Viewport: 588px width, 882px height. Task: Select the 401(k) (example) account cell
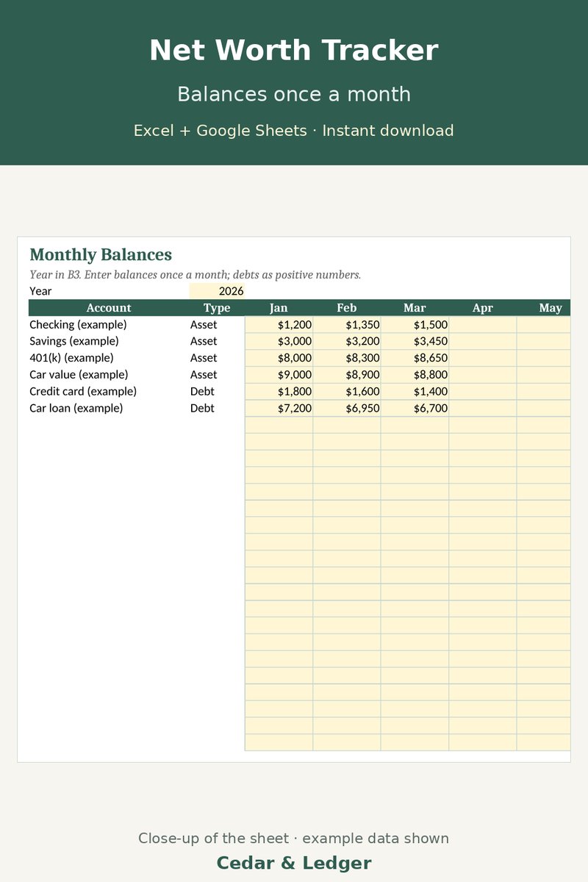(109, 358)
